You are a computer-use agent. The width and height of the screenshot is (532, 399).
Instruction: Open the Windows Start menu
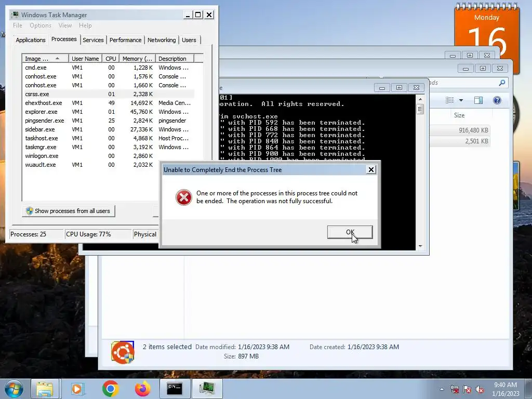[14, 389]
